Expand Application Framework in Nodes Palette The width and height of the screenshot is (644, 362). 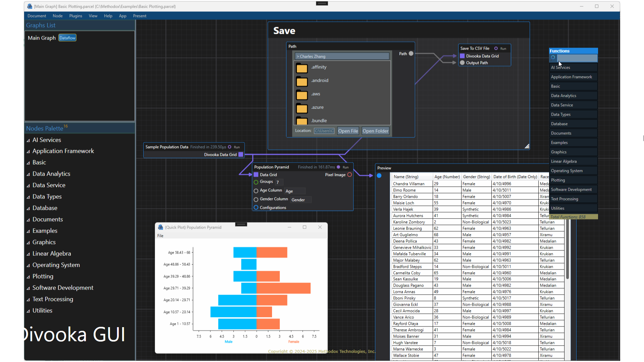pos(28,152)
